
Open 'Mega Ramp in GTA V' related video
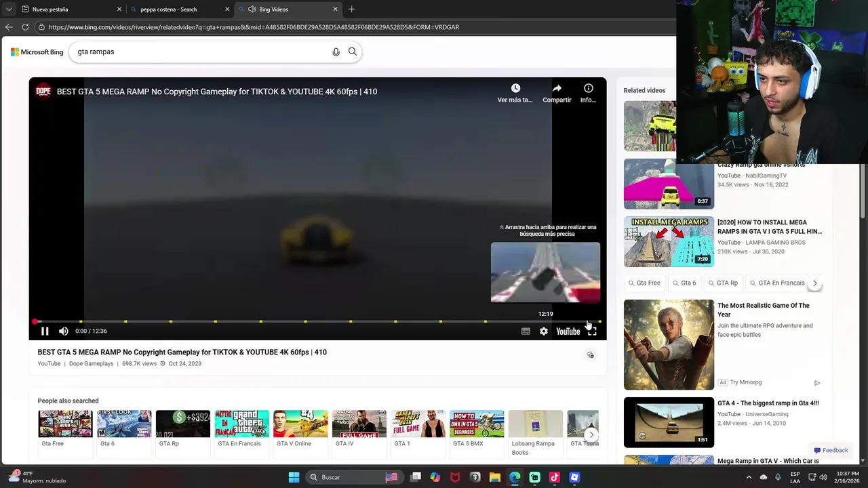768,461
